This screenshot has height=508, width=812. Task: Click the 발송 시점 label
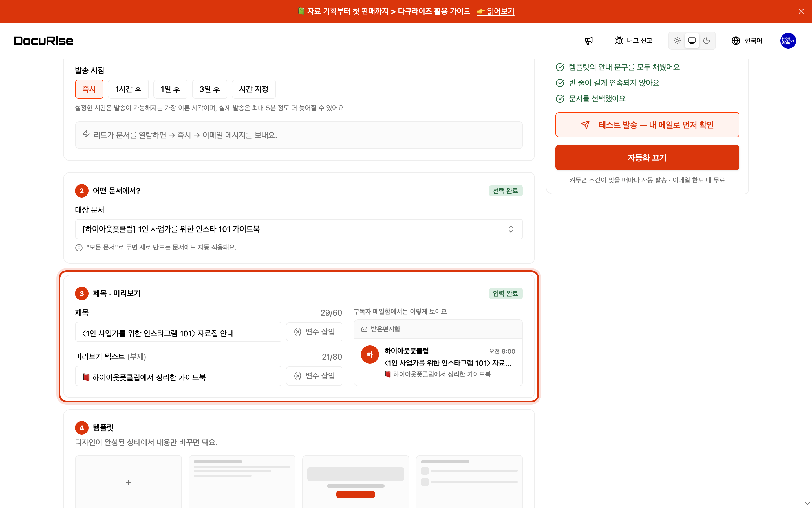90,71
